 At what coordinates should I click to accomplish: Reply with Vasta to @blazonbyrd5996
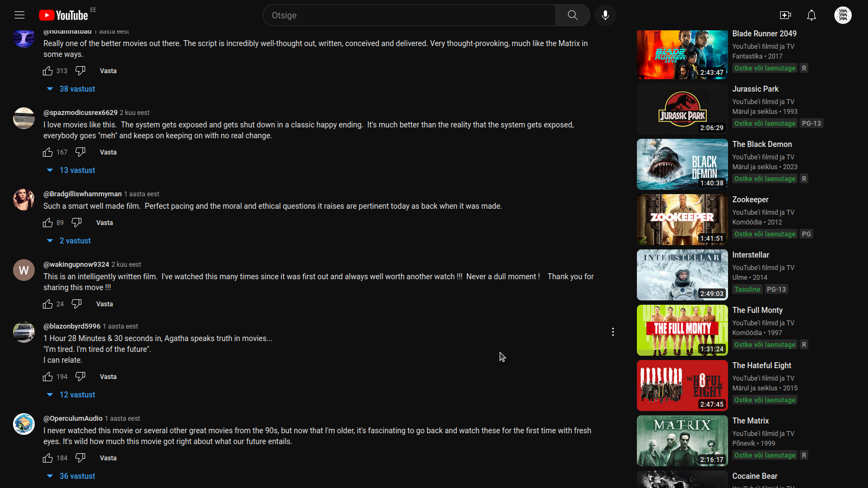click(108, 377)
